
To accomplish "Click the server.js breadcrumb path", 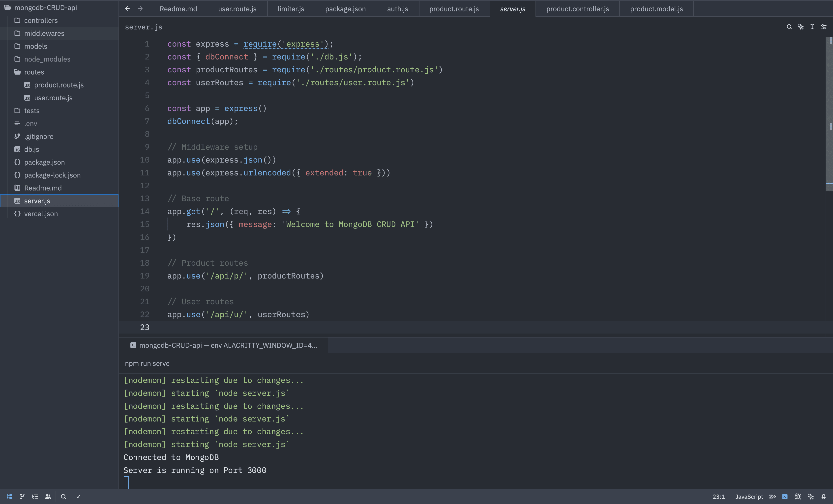I will pos(143,27).
